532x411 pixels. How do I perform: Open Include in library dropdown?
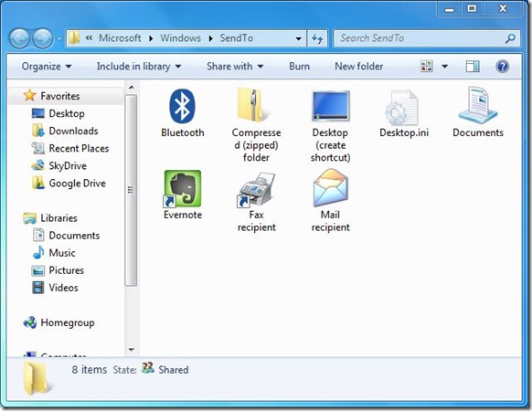click(x=139, y=66)
